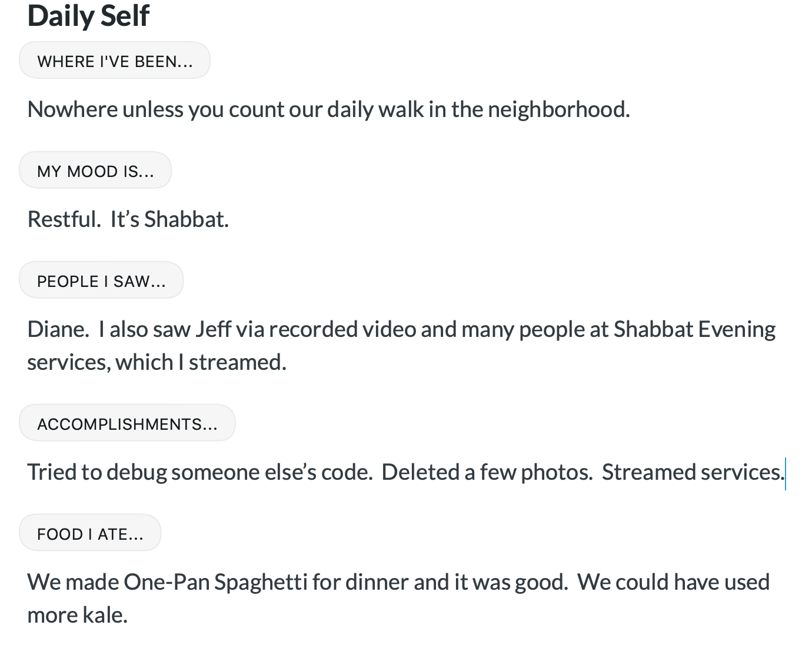Click the "Restful." mood text
The image size is (812, 655).
[64, 219]
